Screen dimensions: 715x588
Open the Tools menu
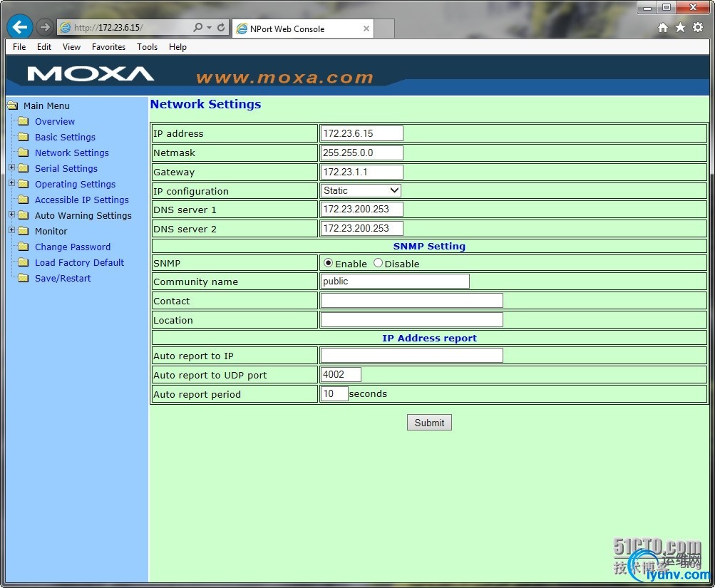coord(148,47)
